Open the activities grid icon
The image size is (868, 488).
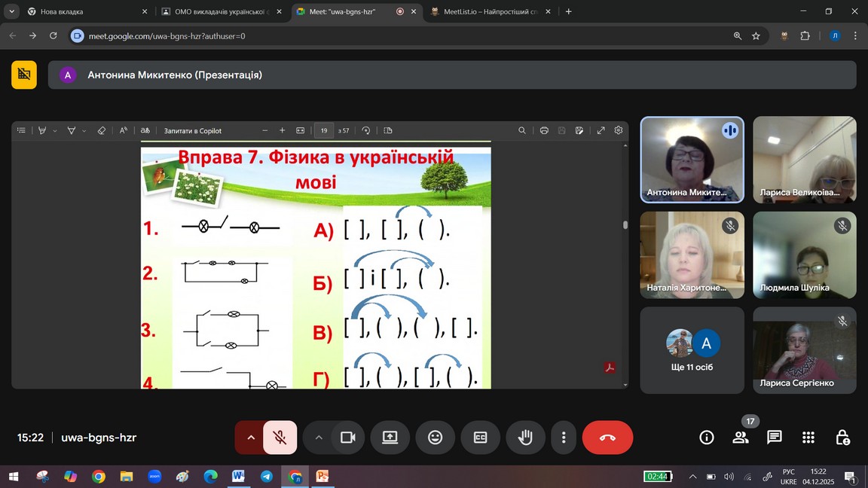click(x=808, y=438)
